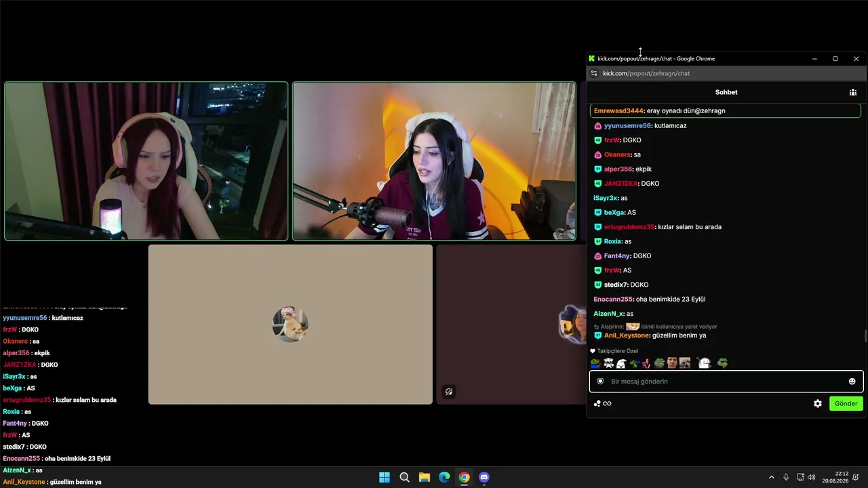868x488 pixels.
Task: Click the reply reference to Aisprinn
Action: click(655, 327)
